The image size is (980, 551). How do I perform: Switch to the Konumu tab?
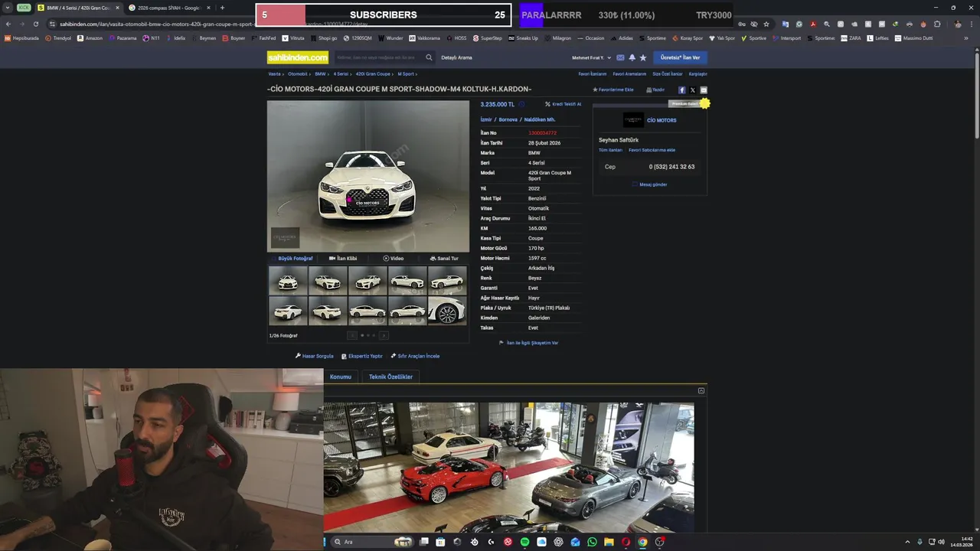tap(341, 377)
